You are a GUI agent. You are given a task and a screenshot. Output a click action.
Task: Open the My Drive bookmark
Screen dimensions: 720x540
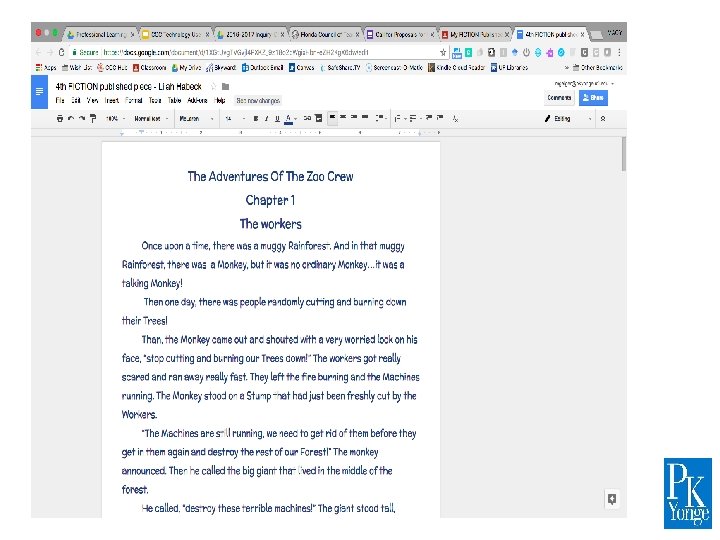pos(186,68)
